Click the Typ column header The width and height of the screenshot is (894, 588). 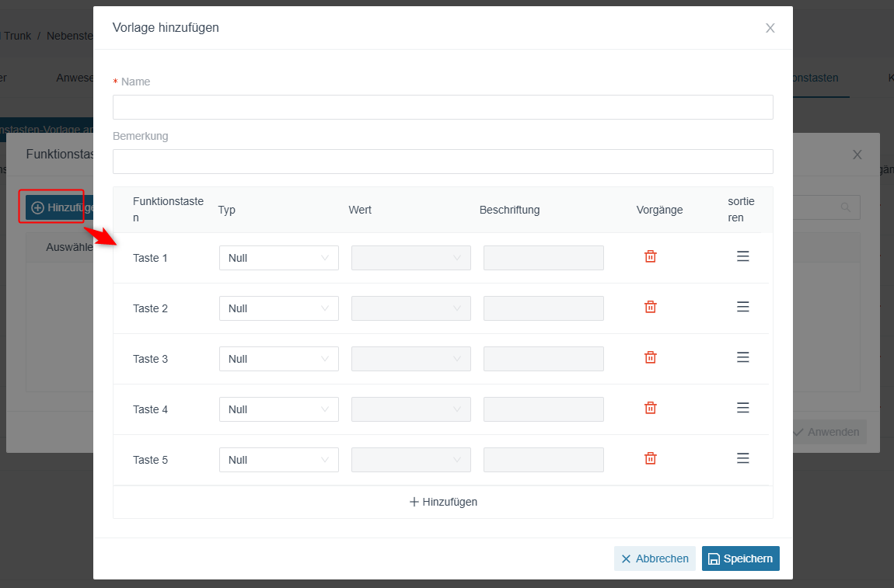click(226, 210)
